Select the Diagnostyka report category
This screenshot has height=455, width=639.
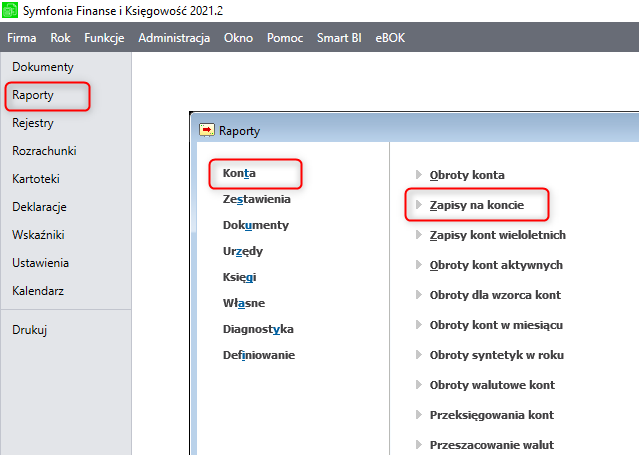tap(258, 329)
